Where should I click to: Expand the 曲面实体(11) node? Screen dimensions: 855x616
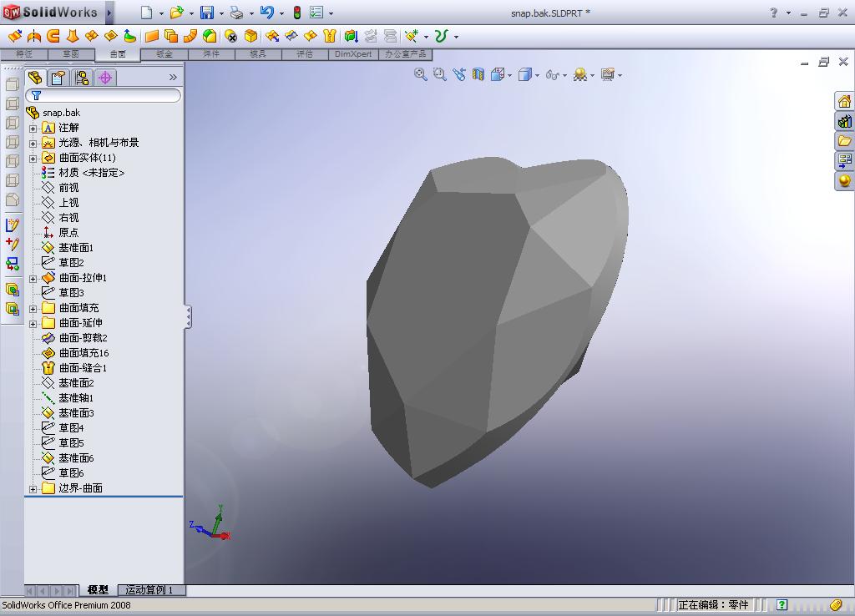click(x=33, y=159)
